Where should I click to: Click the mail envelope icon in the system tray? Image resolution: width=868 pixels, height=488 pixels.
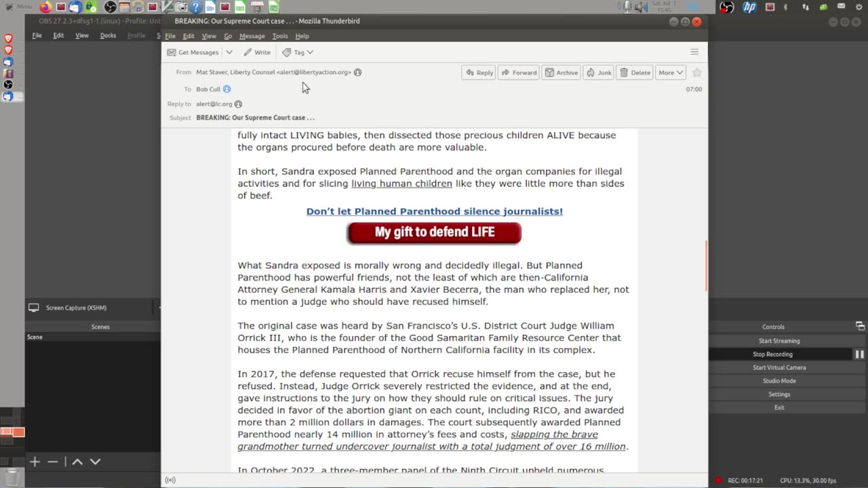(x=842, y=7)
